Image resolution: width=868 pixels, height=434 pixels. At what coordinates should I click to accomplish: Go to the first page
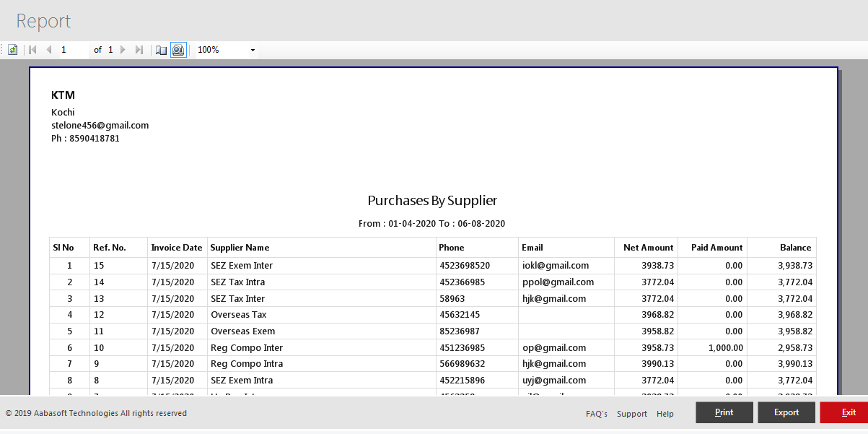coord(32,50)
